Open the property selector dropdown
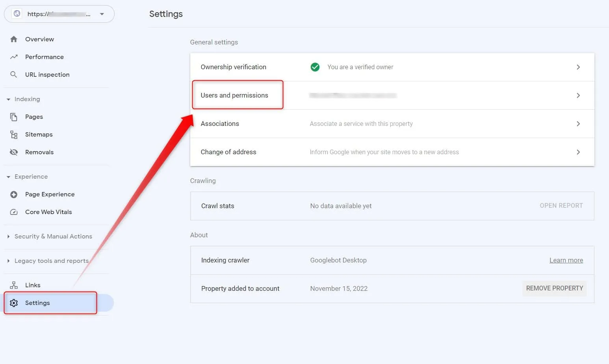Image resolution: width=609 pixels, height=364 pixels. point(59,14)
